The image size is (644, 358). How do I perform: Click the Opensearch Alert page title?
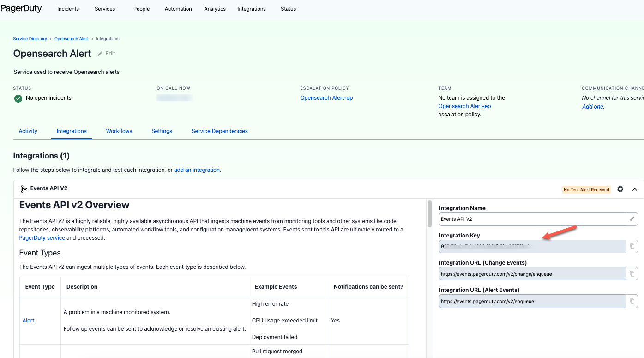tap(52, 54)
